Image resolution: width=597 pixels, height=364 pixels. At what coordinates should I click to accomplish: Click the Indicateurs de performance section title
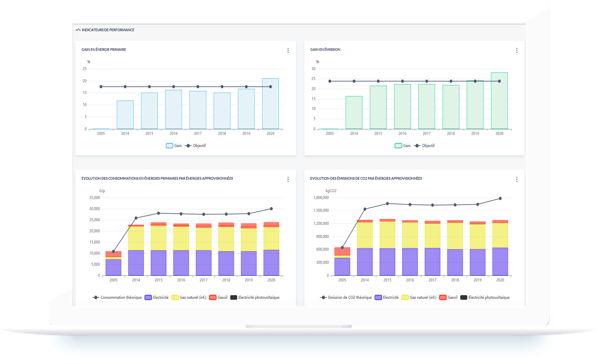tap(108, 30)
